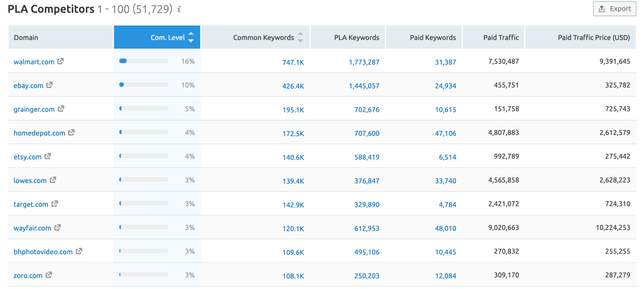Open wayfair.com common keywords 120.1K

pyautogui.click(x=293, y=229)
